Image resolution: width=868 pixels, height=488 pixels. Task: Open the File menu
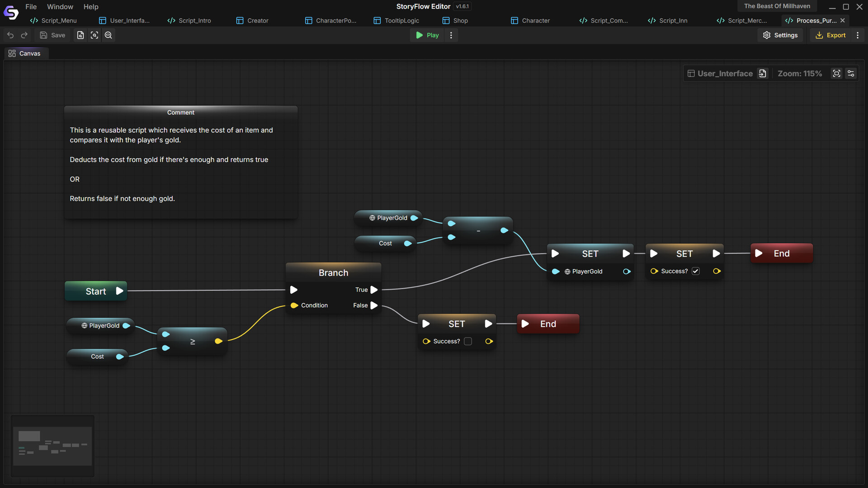point(31,7)
